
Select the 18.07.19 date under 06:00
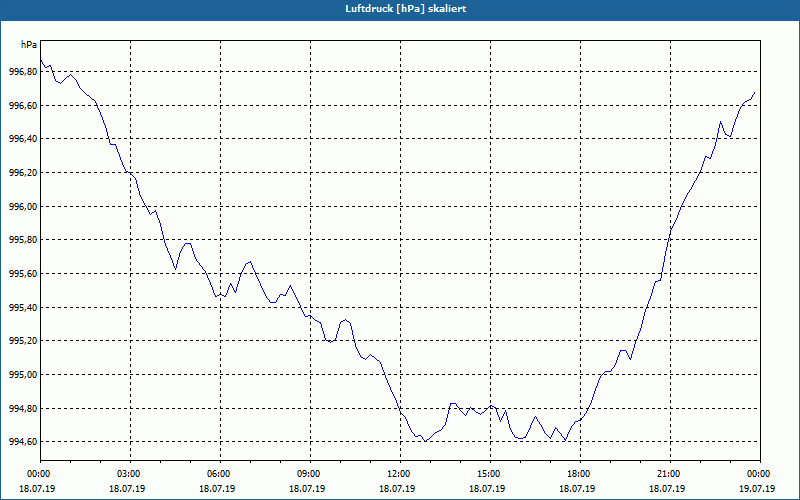(x=217, y=488)
